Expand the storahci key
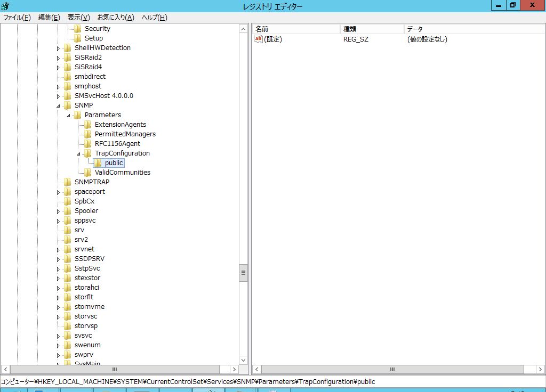The width and height of the screenshot is (546, 392). pos(58,288)
